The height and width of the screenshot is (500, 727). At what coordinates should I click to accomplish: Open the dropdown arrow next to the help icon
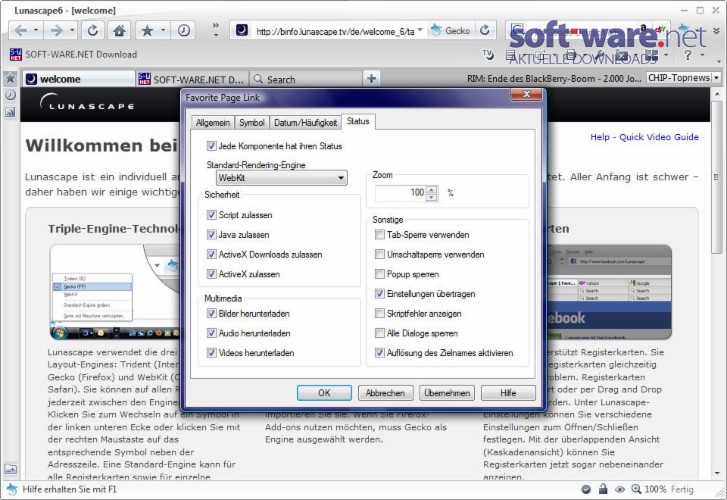pos(702,55)
